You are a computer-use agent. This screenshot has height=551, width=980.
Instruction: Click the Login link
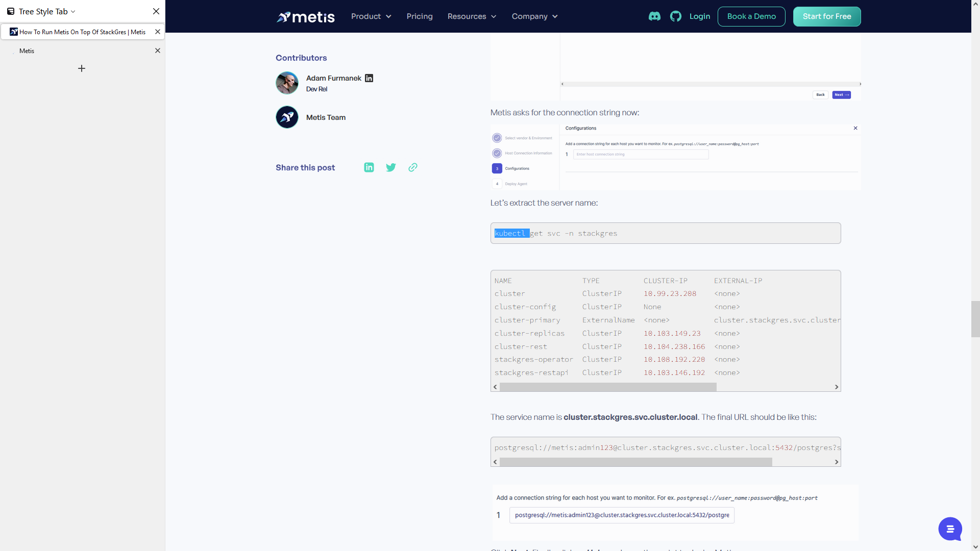(699, 16)
